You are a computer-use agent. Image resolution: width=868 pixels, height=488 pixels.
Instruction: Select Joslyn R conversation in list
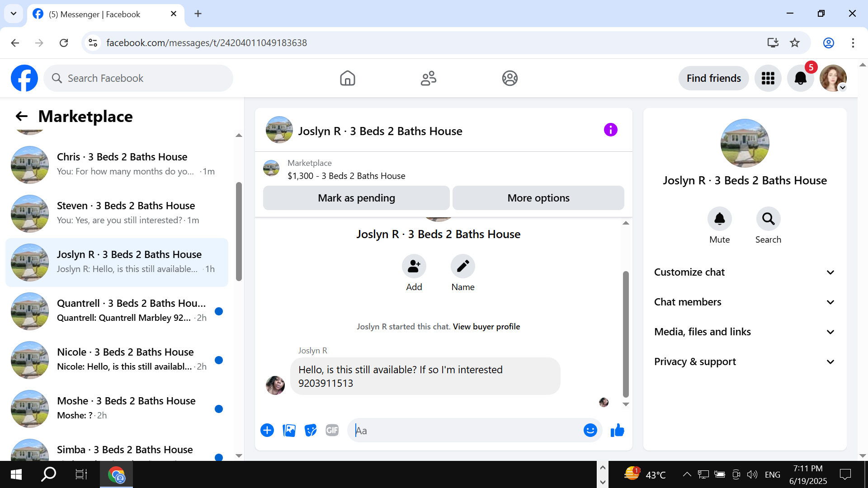117,263
